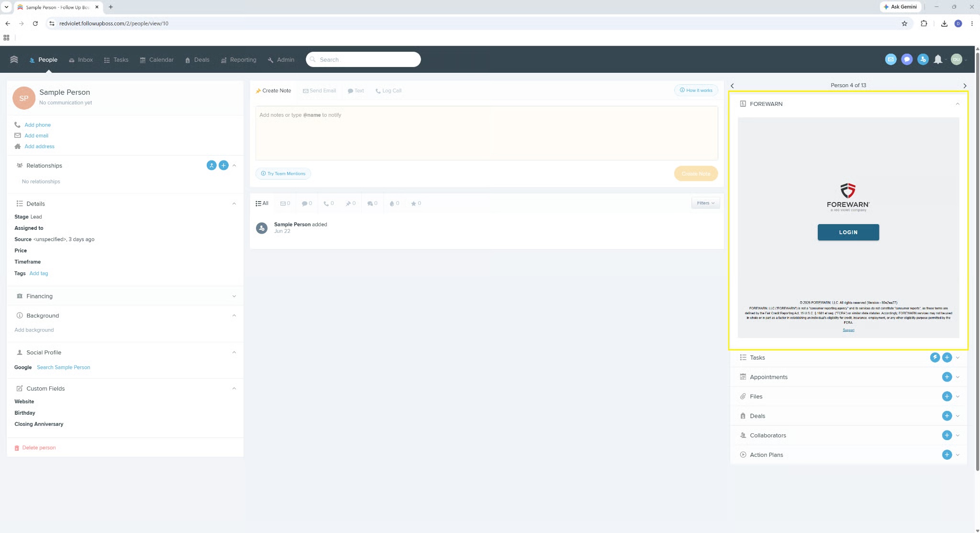Click the notifications bell icon
This screenshot has width=980, height=533.
point(938,59)
